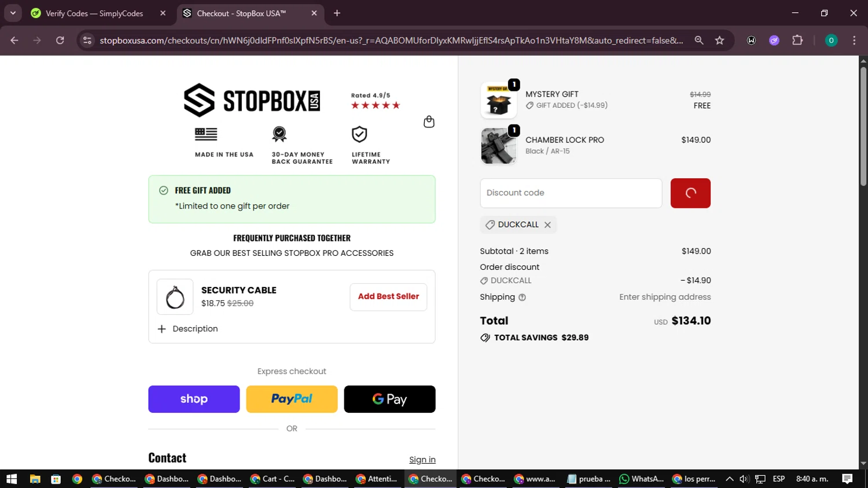Click the Lifetime Warranty shield icon
This screenshot has height=488, width=868.
[x=359, y=134]
